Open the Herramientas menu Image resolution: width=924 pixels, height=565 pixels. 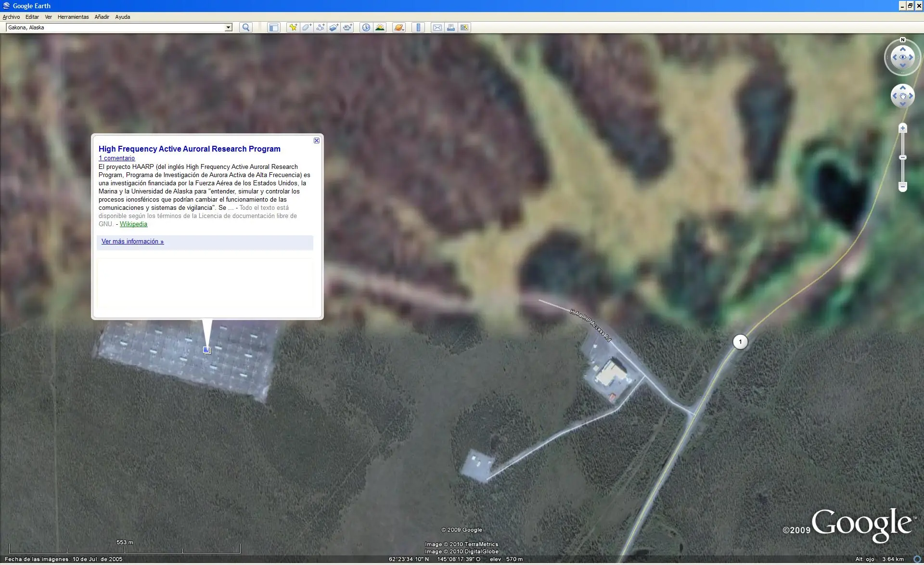[73, 17]
